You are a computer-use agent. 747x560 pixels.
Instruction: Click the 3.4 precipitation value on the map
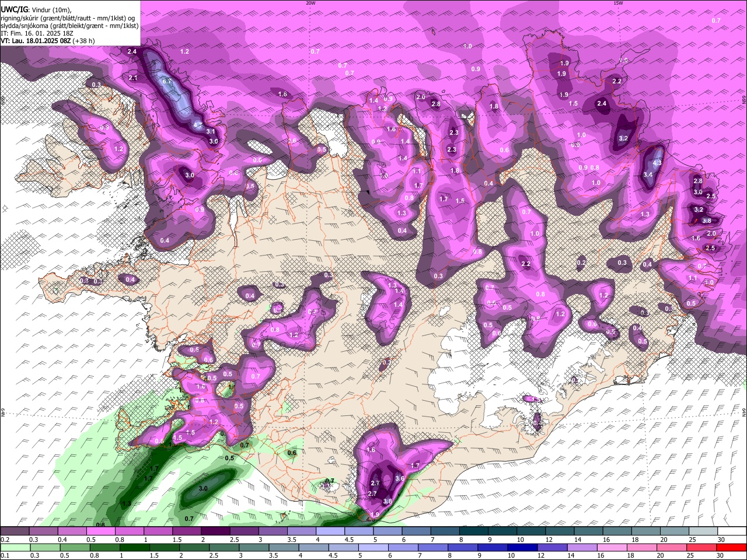648,174
